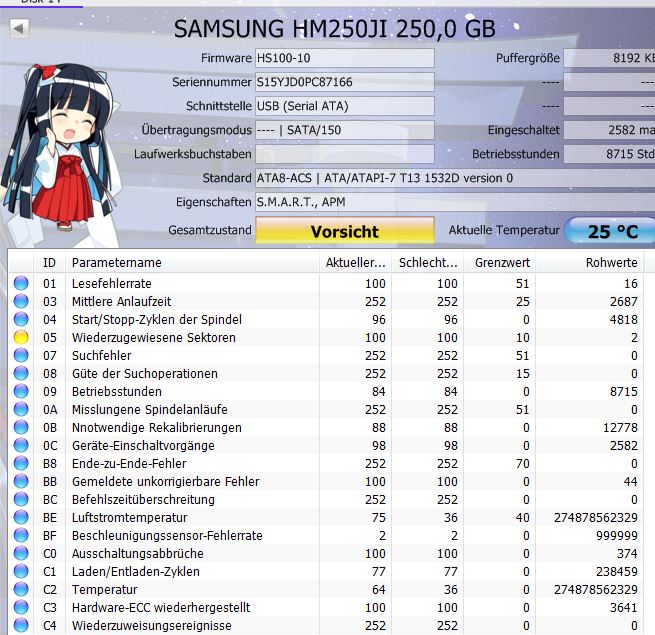Screen dimensions: 655x635
Task: Select the Wiederzugewiesene Sektoren parameter name
Action: click(154, 337)
